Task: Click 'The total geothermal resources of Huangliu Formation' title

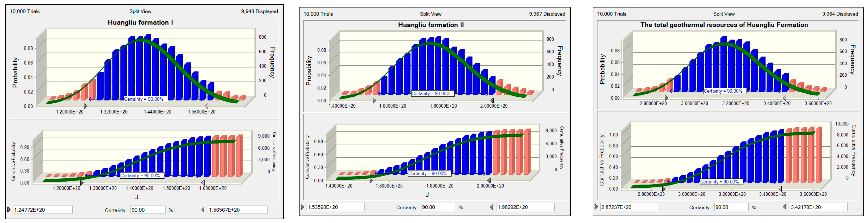Action: (724, 25)
